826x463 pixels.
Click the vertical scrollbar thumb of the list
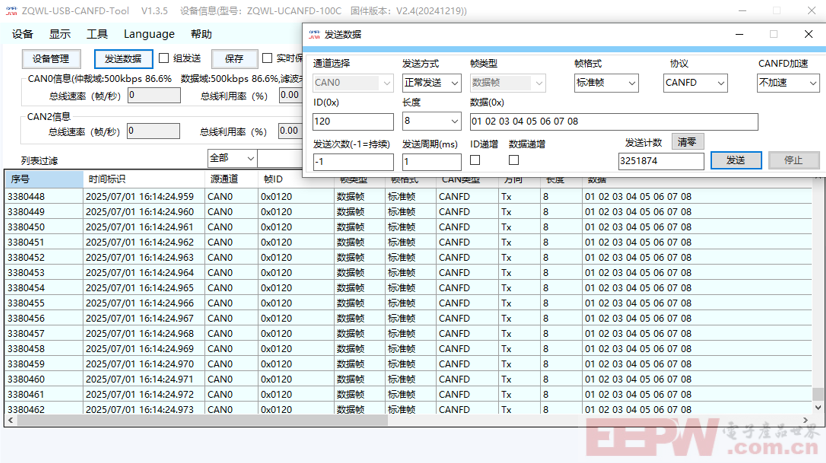click(x=818, y=395)
